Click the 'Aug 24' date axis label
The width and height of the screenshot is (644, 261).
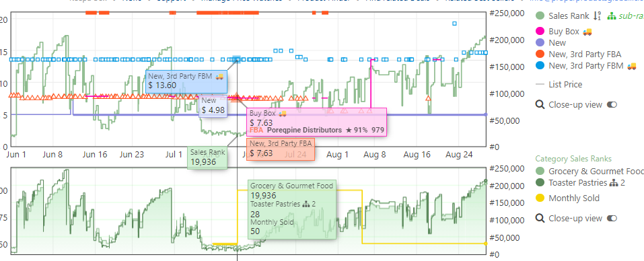point(458,155)
